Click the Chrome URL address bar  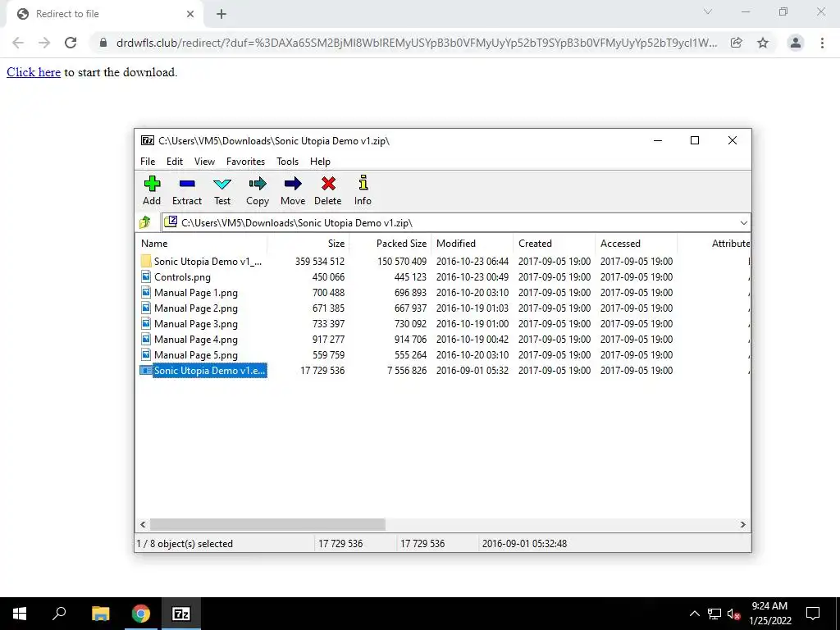[x=416, y=43]
